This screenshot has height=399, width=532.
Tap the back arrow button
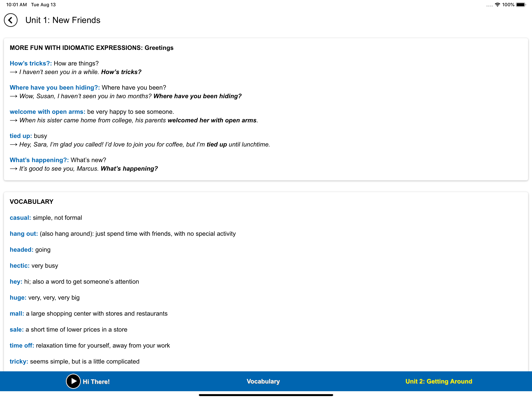(x=11, y=20)
